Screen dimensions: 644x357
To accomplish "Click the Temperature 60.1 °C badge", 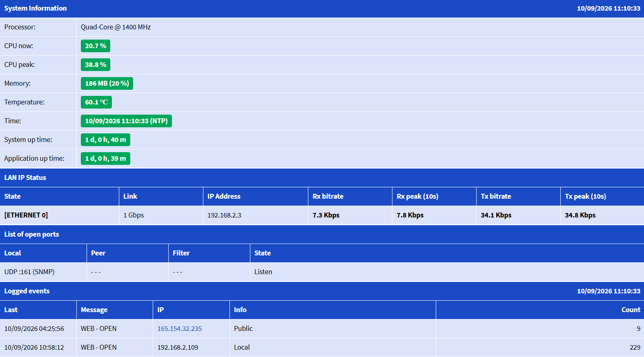I will click(96, 102).
